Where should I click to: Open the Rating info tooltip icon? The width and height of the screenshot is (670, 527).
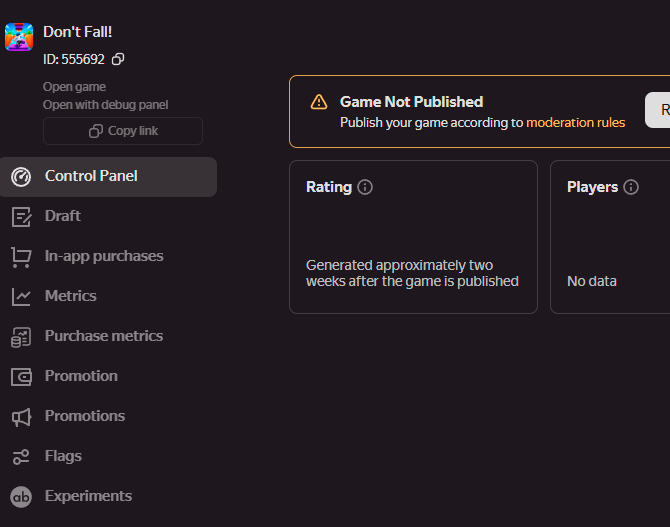(365, 187)
